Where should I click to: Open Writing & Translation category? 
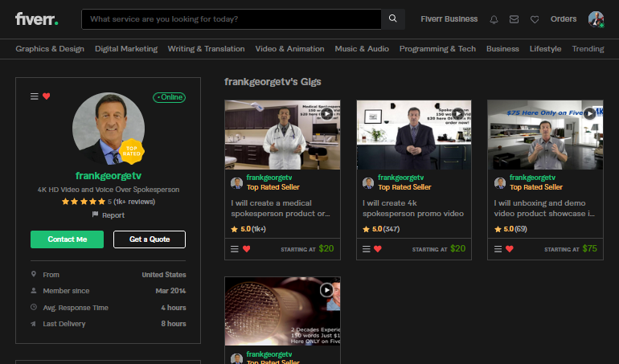tap(206, 49)
